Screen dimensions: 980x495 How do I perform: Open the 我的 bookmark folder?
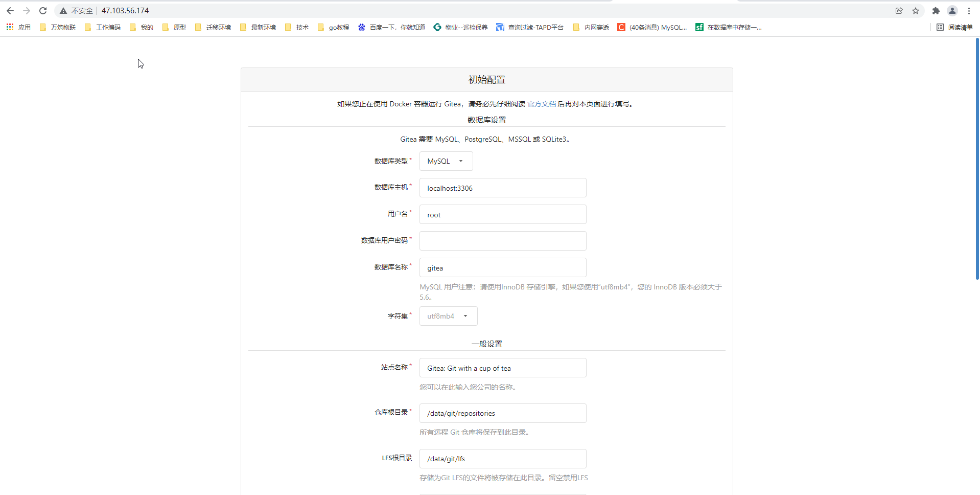pos(142,27)
